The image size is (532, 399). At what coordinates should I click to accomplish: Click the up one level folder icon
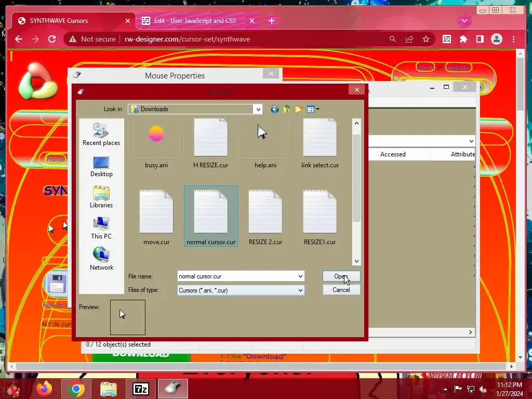pos(287,109)
